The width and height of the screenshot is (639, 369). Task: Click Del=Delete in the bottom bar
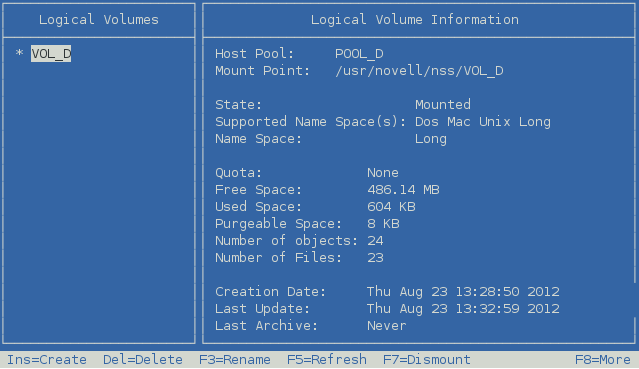(143, 360)
